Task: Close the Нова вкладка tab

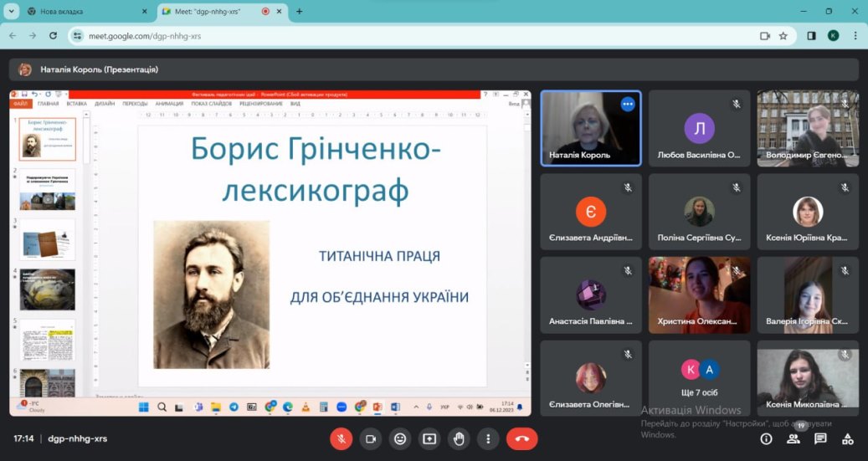Action: point(145,11)
